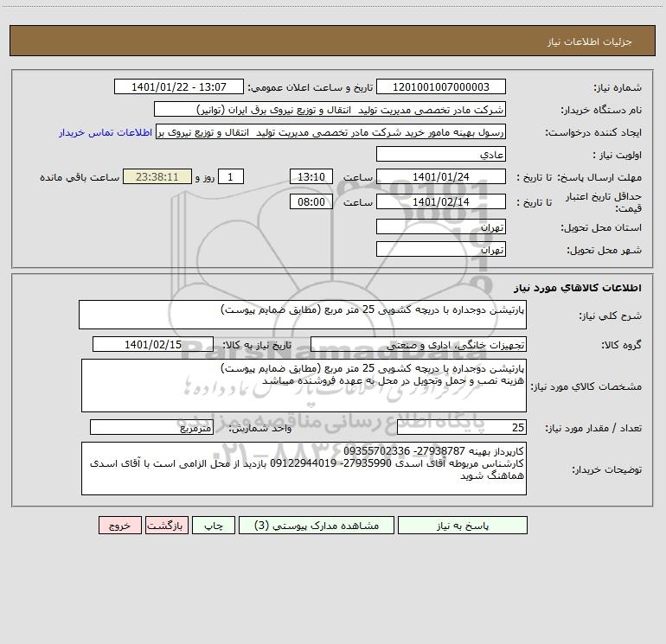Click the توضیحات خریدار text area
This screenshot has height=644, width=666.
304,469
